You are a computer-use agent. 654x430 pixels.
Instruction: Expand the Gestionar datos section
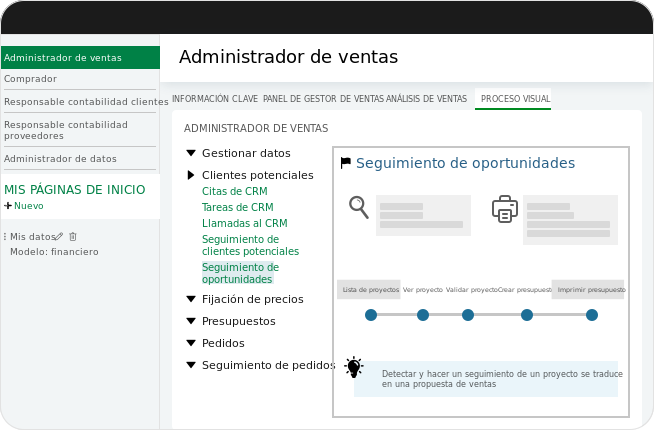(x=191, y=154)
